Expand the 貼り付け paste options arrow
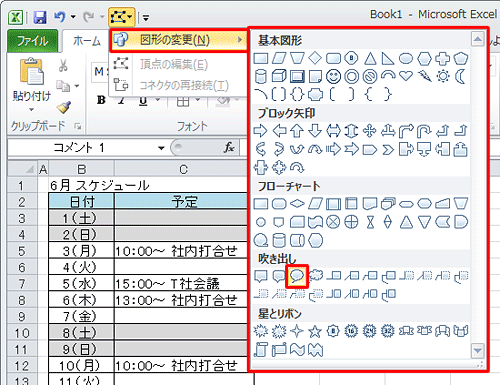This screenshot has width=500, height=385. pos(31,109)
